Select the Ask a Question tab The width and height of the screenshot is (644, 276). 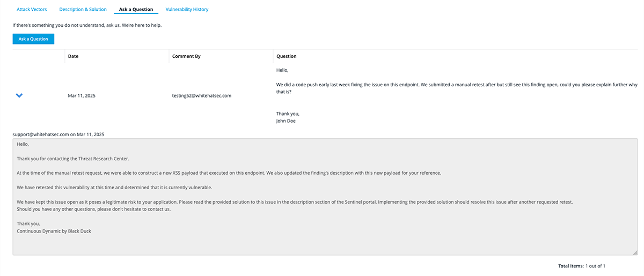(136, 10)
